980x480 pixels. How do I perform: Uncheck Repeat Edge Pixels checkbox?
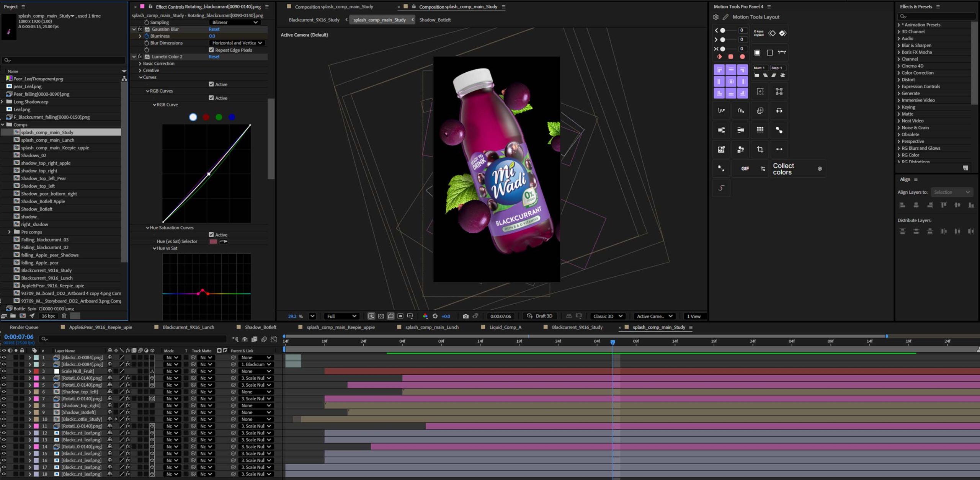(x=211, y=50)
